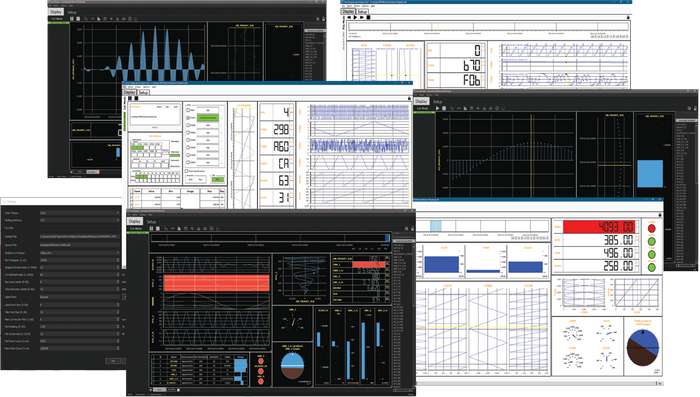Click the Layout File path field in Settings
Viewport: 700px width, 397px height.
pos(79,245)
